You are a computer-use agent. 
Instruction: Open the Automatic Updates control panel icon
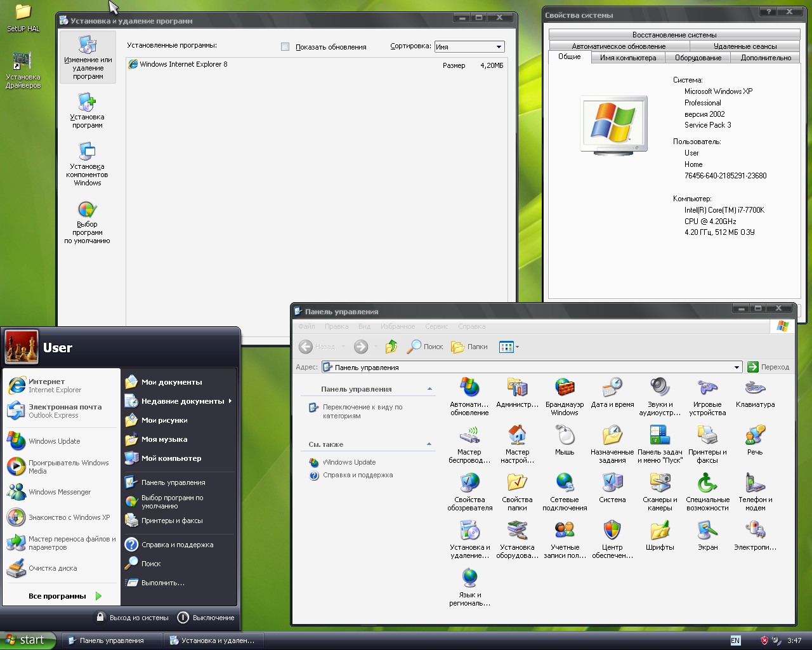469,397
